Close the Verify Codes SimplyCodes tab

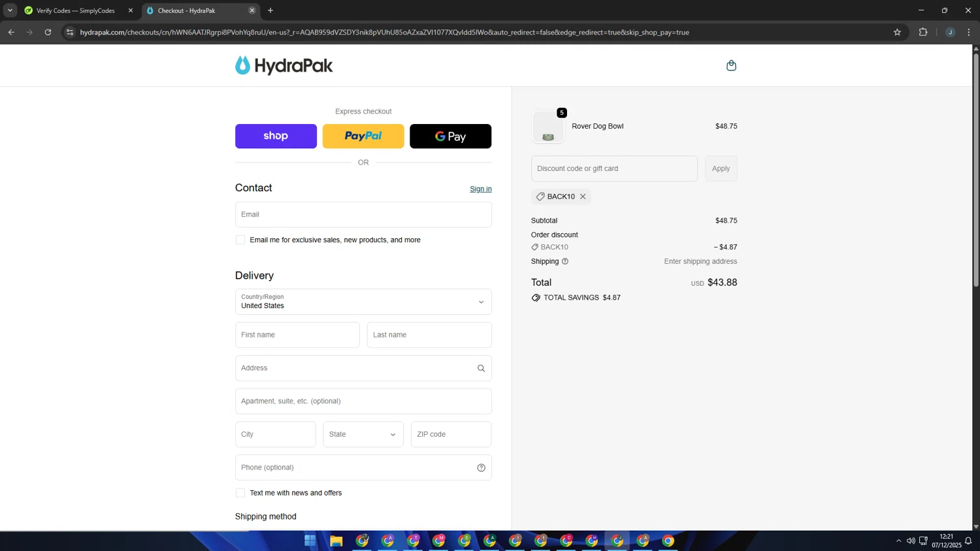(x=131, y=10)
